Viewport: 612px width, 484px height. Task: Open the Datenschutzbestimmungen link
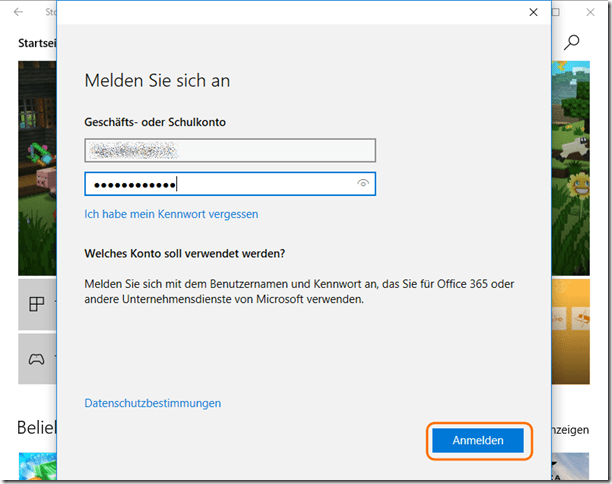(x=153, y=403)
